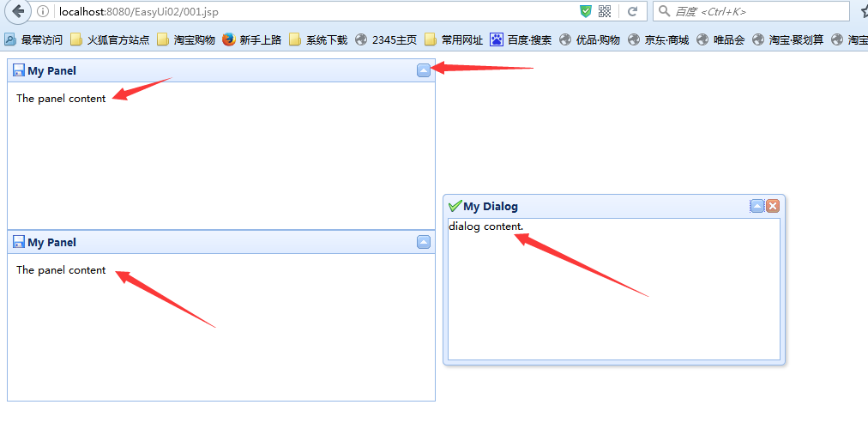Screen dimensions: 868x447
Task: Open 百度·搜索 bookmark
Action: point(521,39)
